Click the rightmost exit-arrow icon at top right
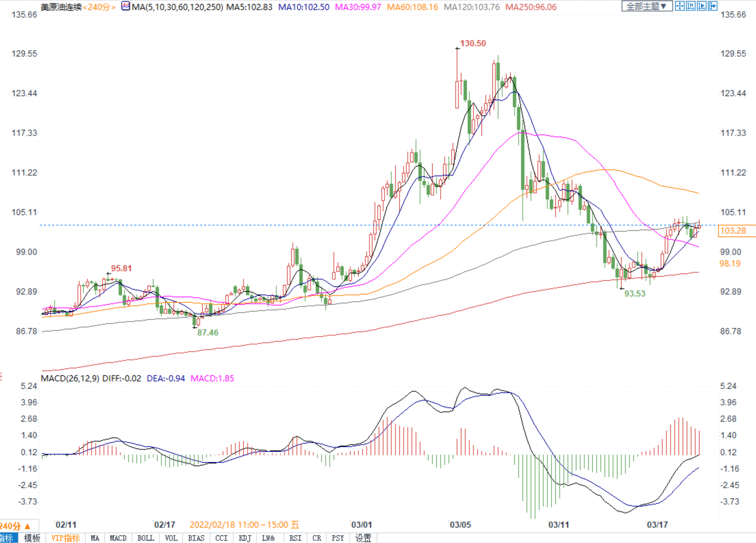Image resolution: width=756 pixels, height=543 pixels. [713, 6]
